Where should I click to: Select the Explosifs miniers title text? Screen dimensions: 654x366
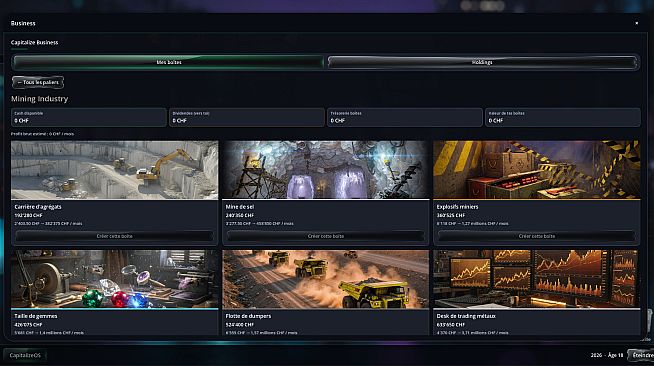tap(458, 207)
